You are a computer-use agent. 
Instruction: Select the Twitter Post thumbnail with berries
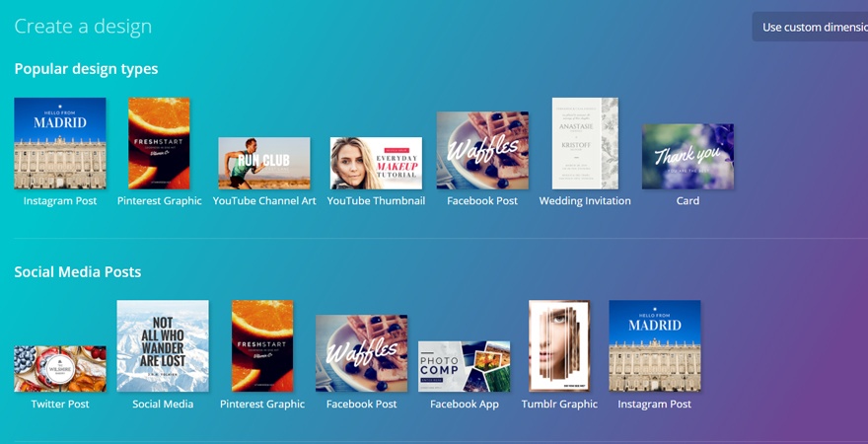[x=60, y=369]
